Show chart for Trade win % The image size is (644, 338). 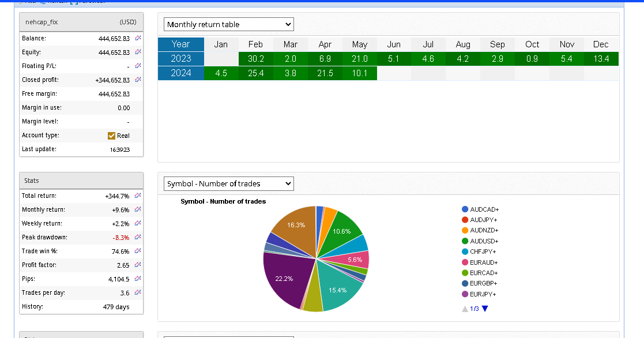138,251
